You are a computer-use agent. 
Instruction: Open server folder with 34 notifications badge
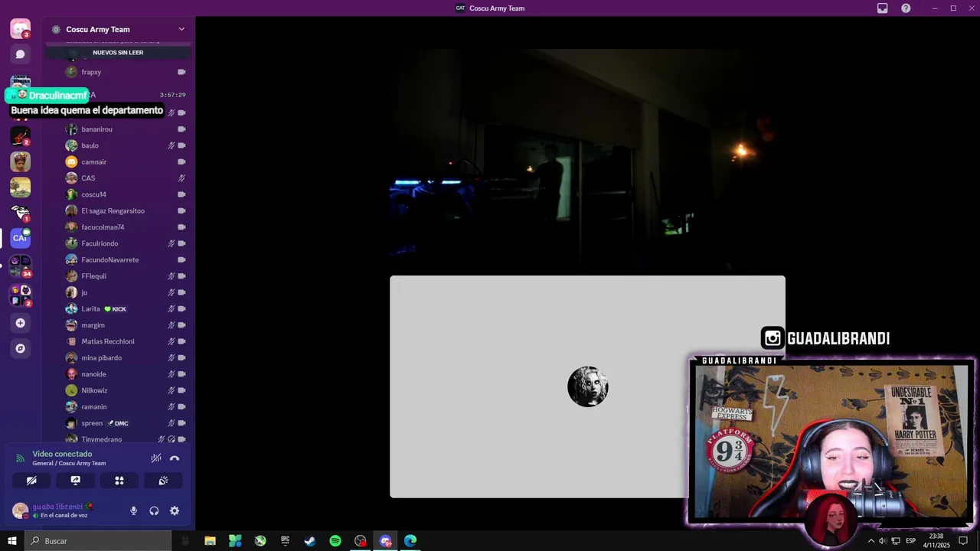pyautogui.click(x=21, y=266)
